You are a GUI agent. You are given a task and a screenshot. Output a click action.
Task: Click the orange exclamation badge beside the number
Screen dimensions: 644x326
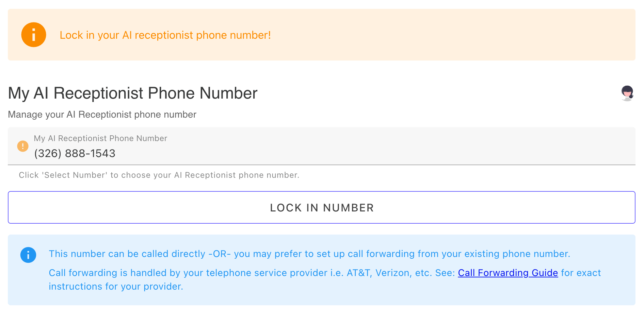point(22,146)
